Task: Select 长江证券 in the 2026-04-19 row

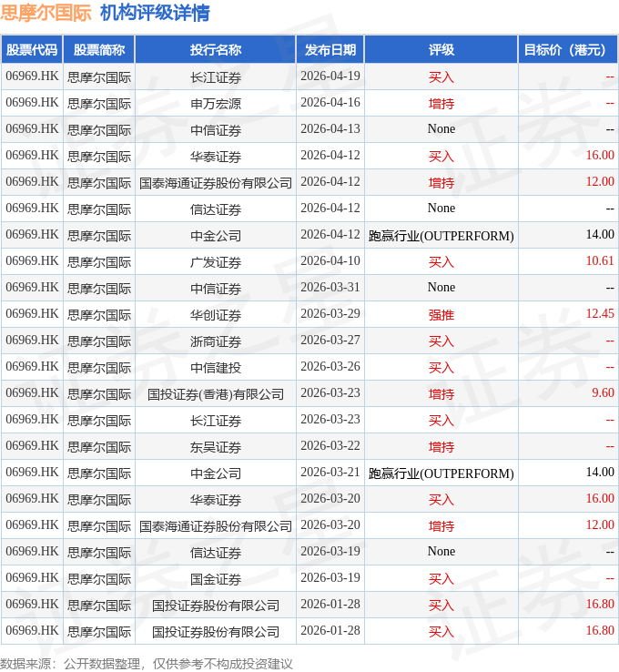Action: point(216,77)
